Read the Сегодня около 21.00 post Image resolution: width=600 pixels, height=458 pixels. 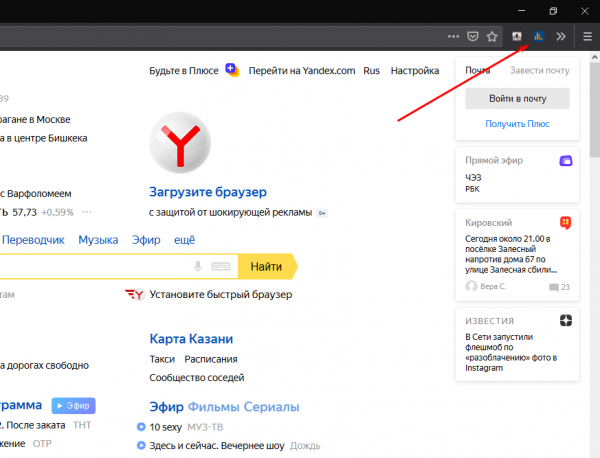[x=511, y=254]
